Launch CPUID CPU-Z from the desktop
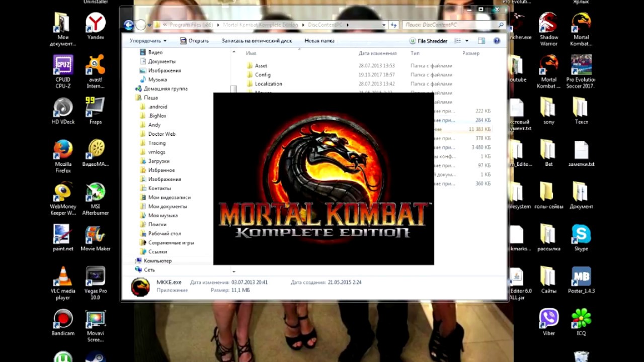 (63, 72)
